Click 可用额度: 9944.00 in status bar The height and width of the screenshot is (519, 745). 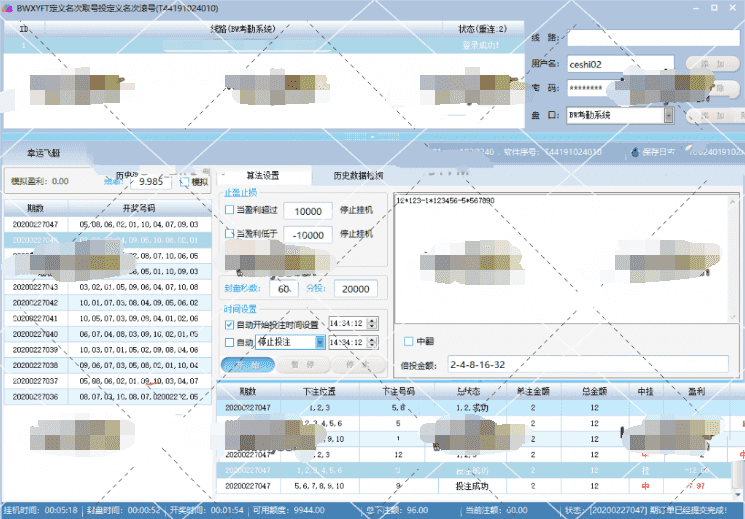(288, 510)
